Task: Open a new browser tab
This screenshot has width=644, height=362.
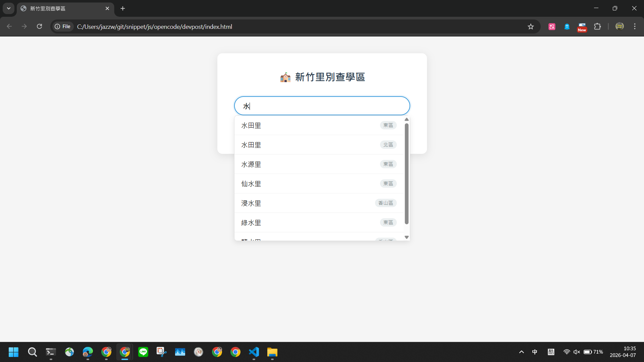Action: (x=123, y=8)
